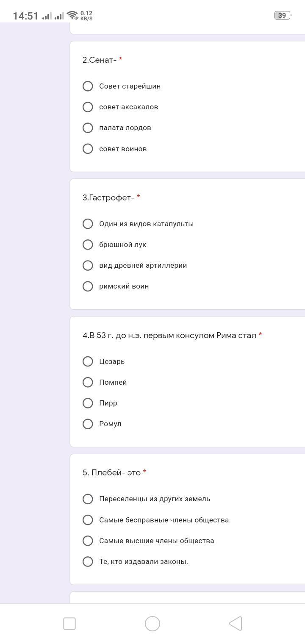Select 'Помпей' radio option

tap(88, 382)
